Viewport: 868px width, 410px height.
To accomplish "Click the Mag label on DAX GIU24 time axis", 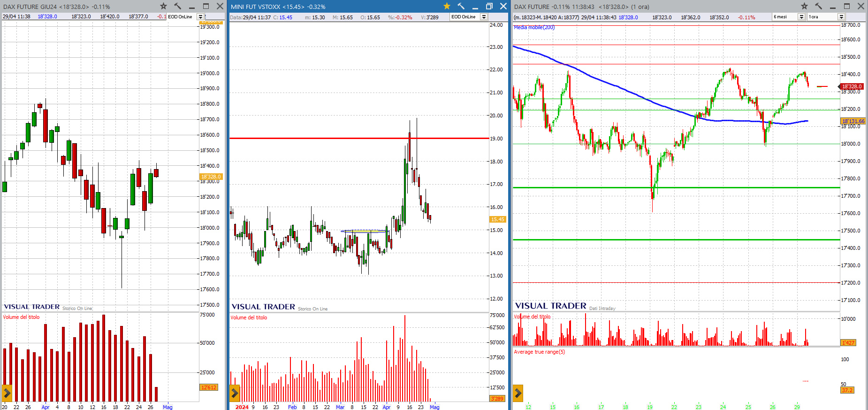I will point(168,407).
